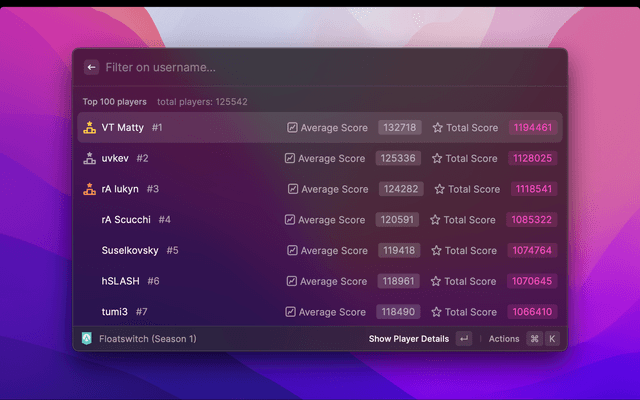The image size is (640, 400).
Task: Click the 1070645 total score for hSLASH
Action: 531,281
